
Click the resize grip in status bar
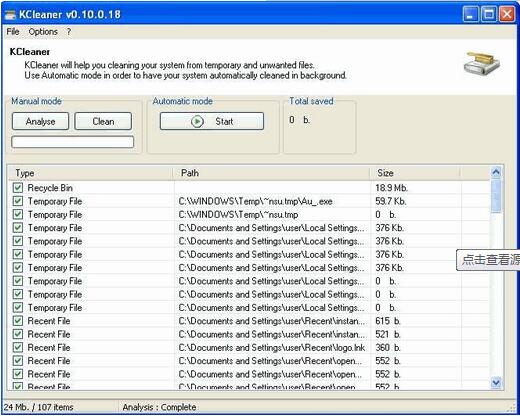[511, 408]
